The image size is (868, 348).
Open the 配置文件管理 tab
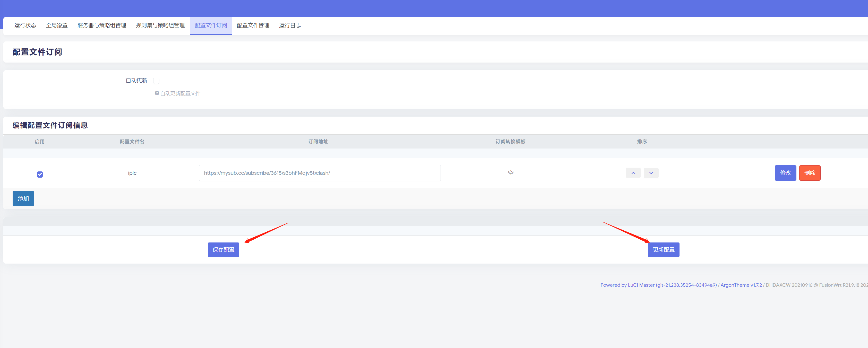[x=253, y=25]
